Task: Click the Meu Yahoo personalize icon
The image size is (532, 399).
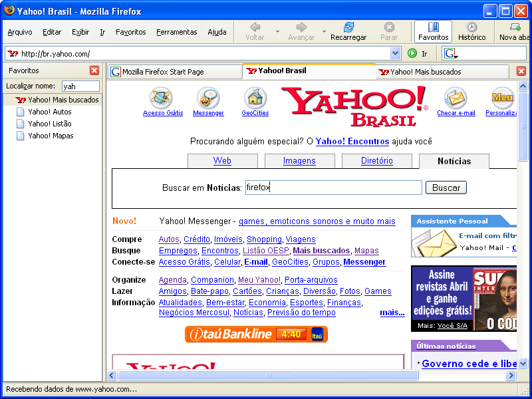Action: 503,98
